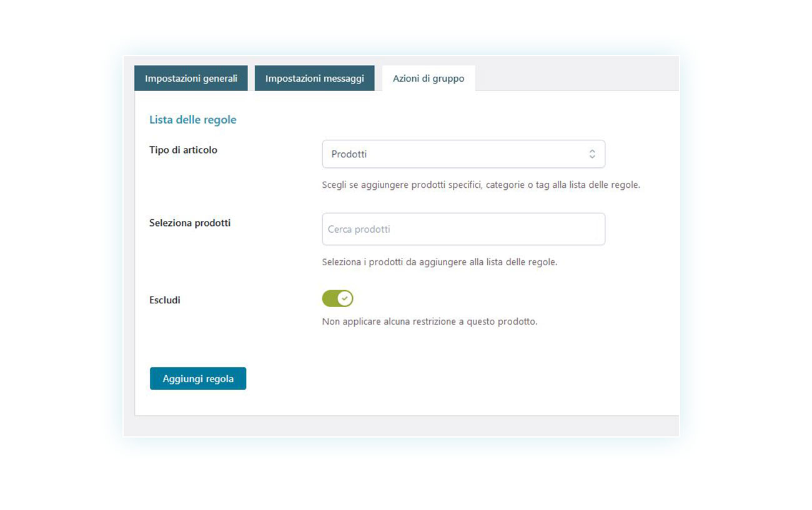
Task: Click the Aggiungi regola button
Action: [x=198, y=379]
